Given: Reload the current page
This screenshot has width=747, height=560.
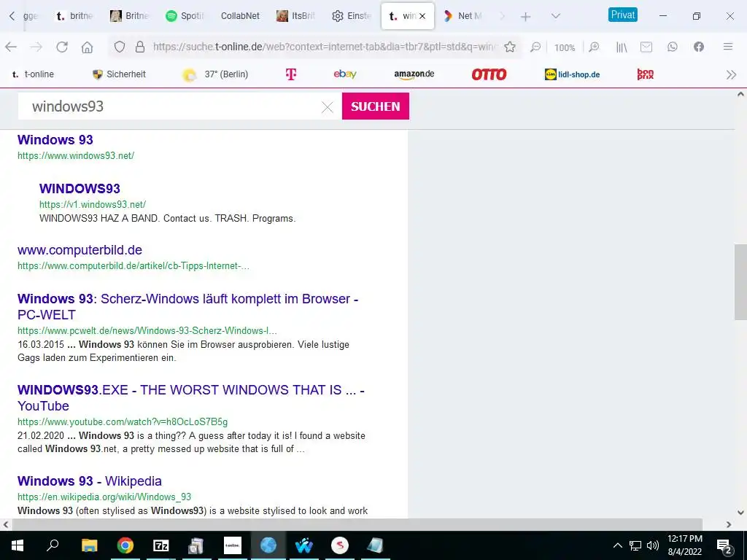Looking at the screenshot, I should click(x=62, y=47).
